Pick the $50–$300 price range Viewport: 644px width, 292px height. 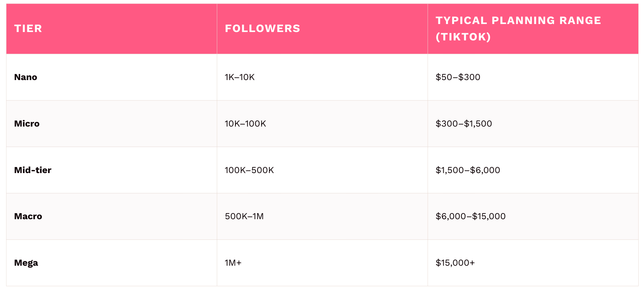(x=458, y=77)
